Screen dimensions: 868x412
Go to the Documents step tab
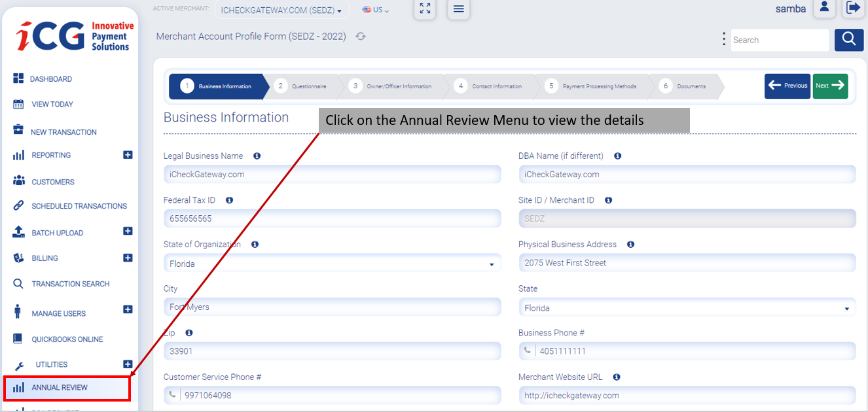684,86
